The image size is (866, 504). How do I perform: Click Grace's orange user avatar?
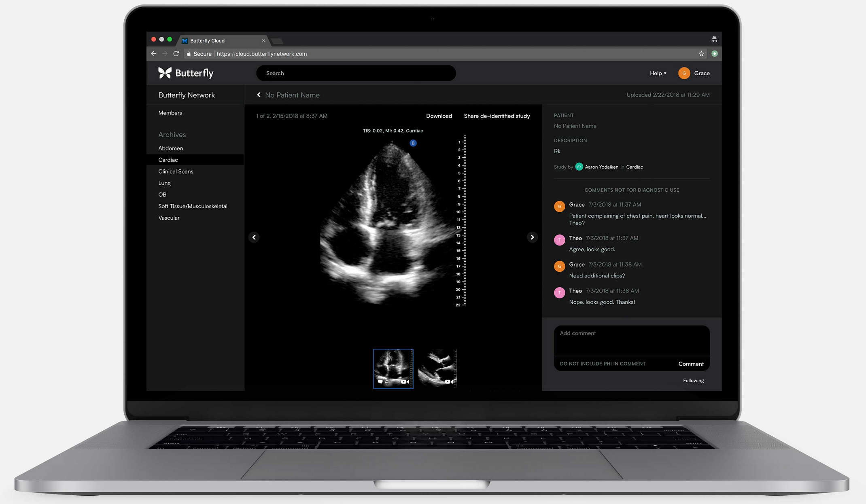point(684,73)
